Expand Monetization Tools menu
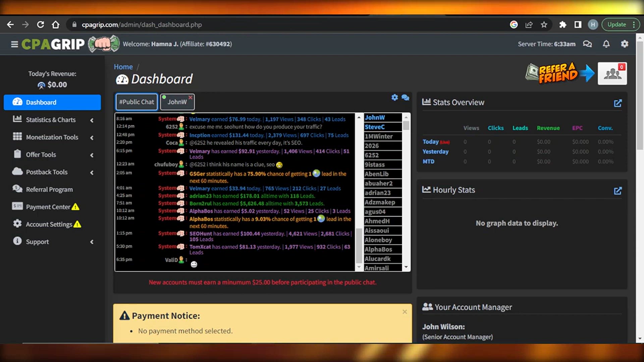Viewport: 644px width, 362px height. click(52, 137)
